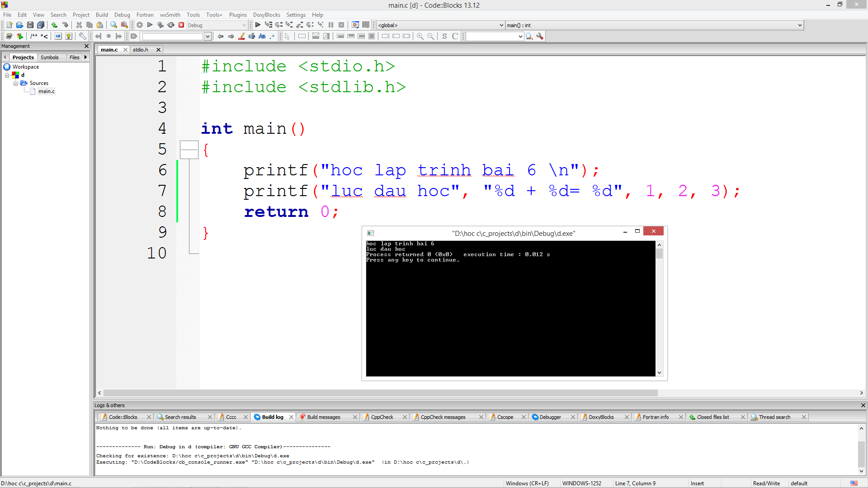This screenshot has width=868, height=488.
Task: Click the Save file icon
Action: pos(30,25)
